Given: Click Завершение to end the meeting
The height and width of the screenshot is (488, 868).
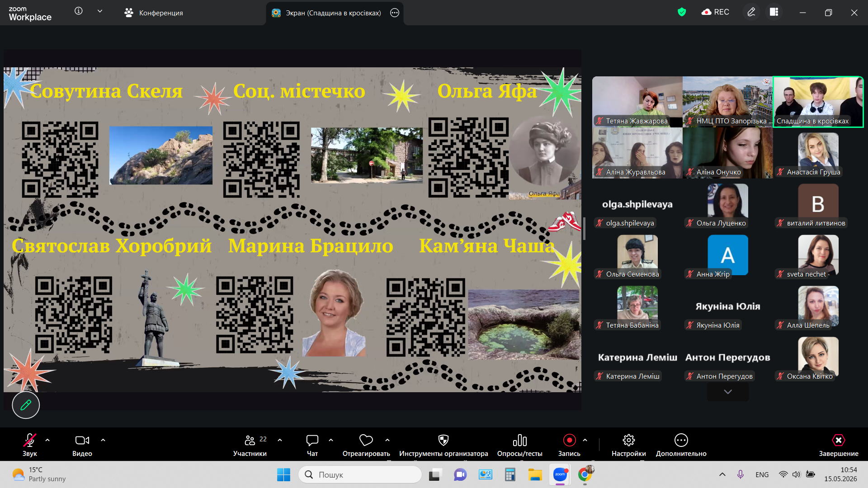Looking at the screenshot, I should 839,445.
